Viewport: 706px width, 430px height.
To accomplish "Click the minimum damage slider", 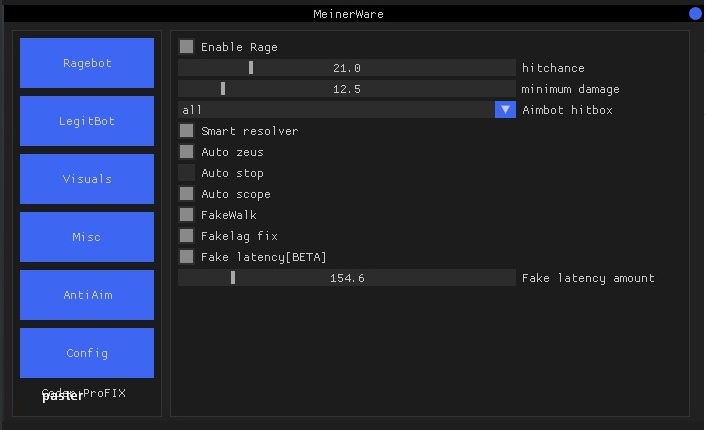I will click(x=347, y=89).
